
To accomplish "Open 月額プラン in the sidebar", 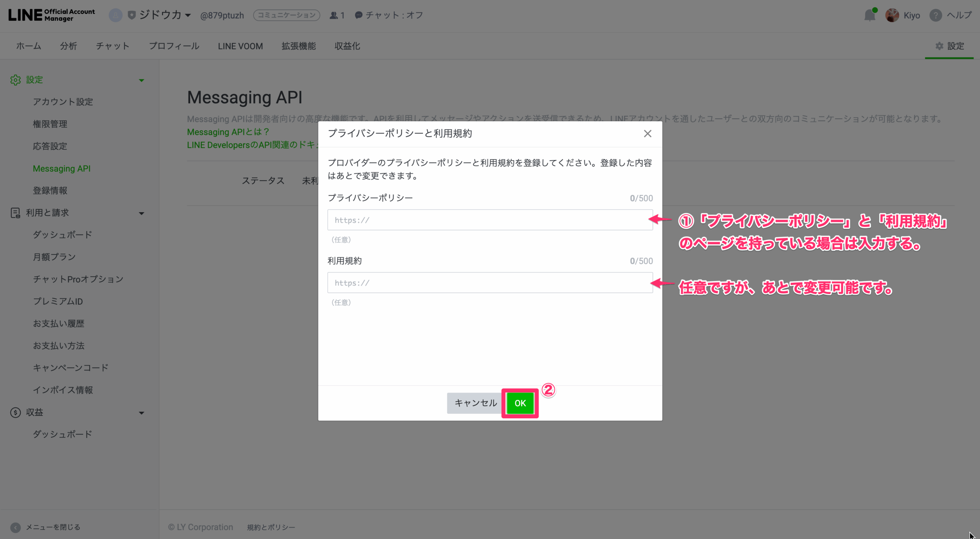I will (x=54, y=257).
